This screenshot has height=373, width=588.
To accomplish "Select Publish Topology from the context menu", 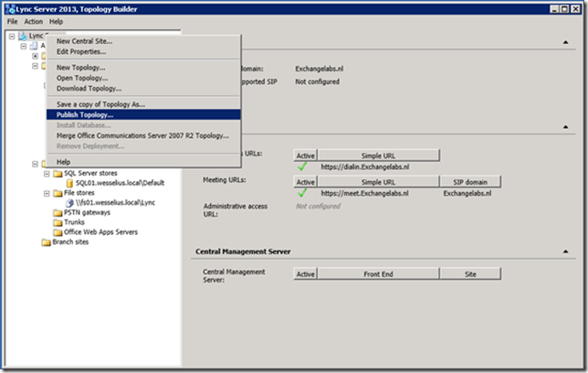I will click(85, 115).
